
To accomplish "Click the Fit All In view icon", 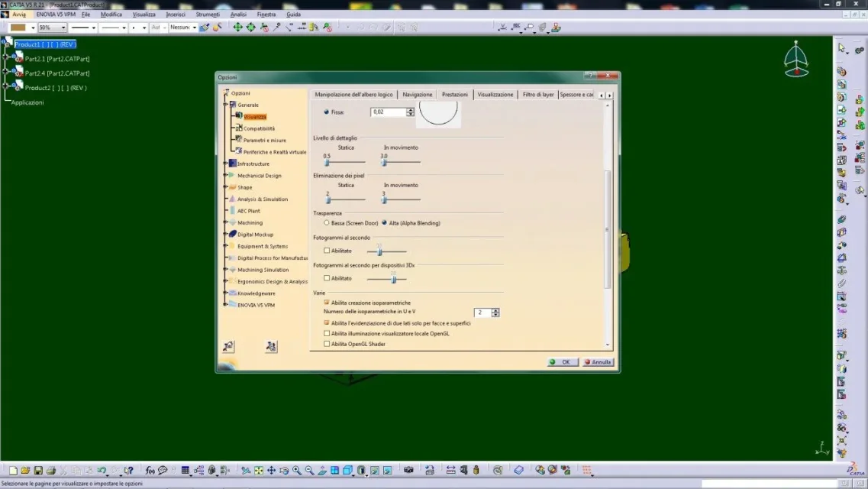I will [x=259, y=471].
